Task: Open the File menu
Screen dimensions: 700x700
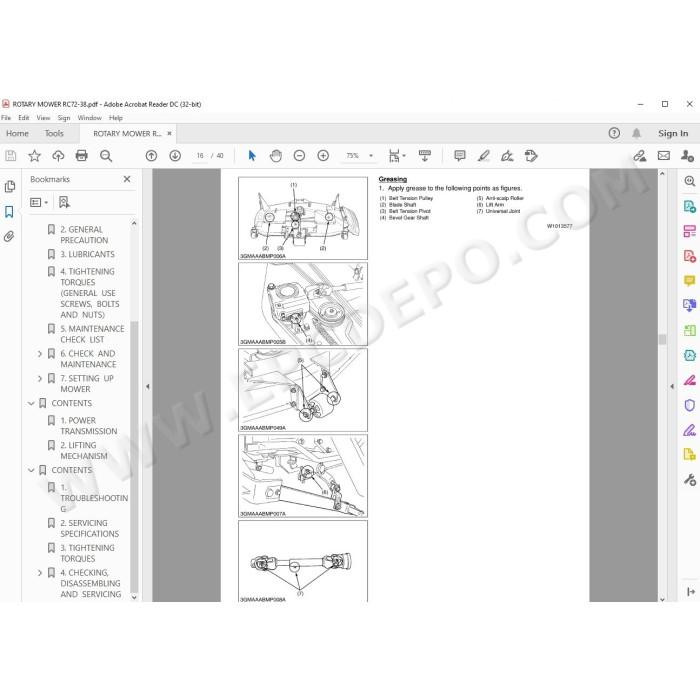Action: (x=6, y=118)
